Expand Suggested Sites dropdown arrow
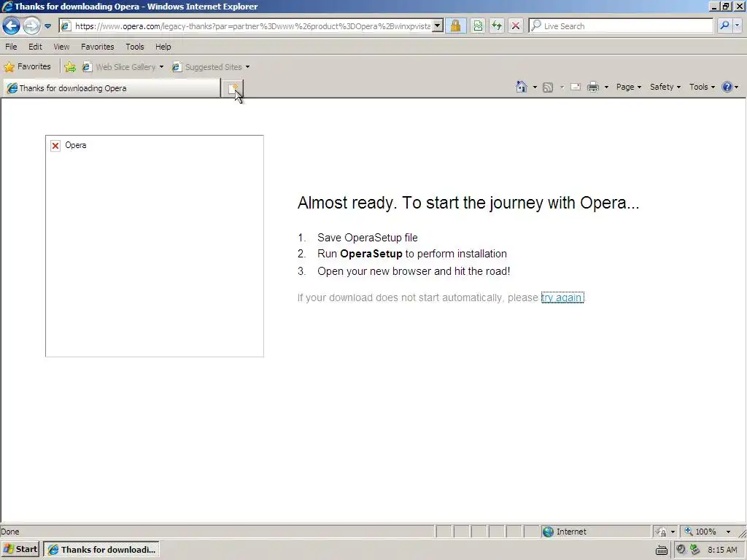 coord(247,67)
